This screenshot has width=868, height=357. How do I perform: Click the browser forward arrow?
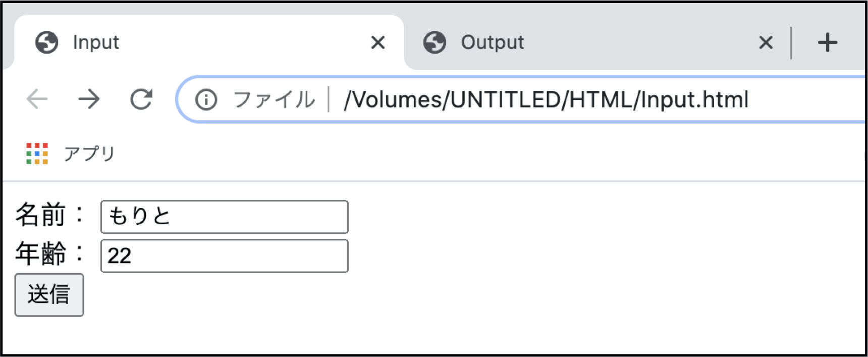coord(89,99)
